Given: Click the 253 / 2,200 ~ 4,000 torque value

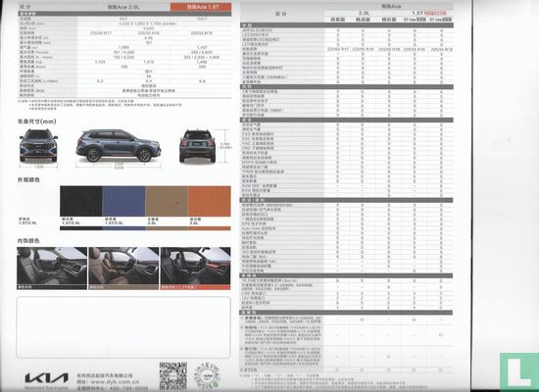Looking at the screenshot, I should (x=202, y=57).
